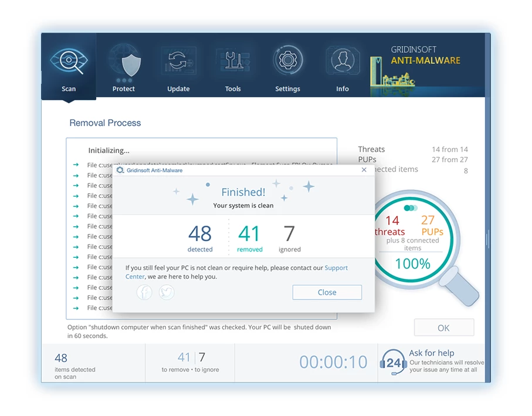The image size is (532, 416).
Task: Click the 41 removed count
Action: coord(249,234)
